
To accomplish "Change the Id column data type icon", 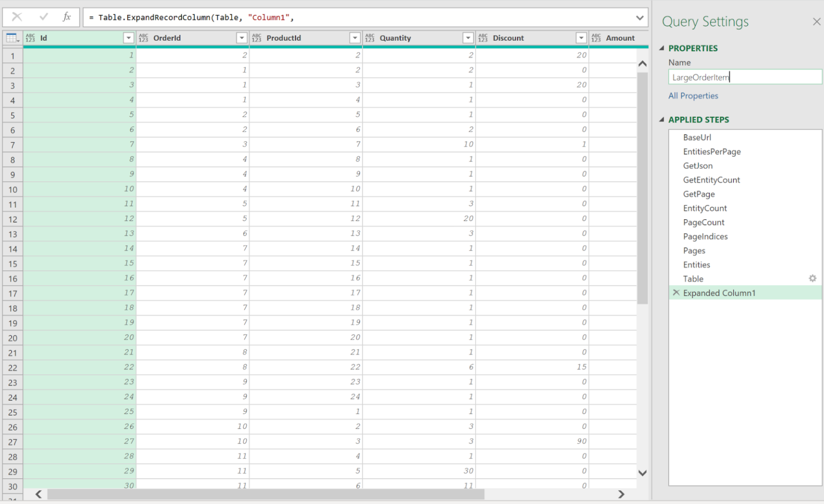I will [x=31, y=38].
